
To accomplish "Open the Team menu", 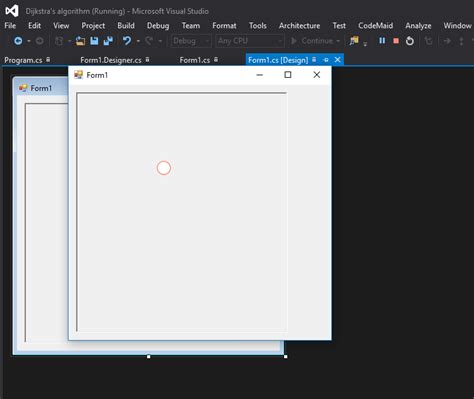I will click(191, 26).
